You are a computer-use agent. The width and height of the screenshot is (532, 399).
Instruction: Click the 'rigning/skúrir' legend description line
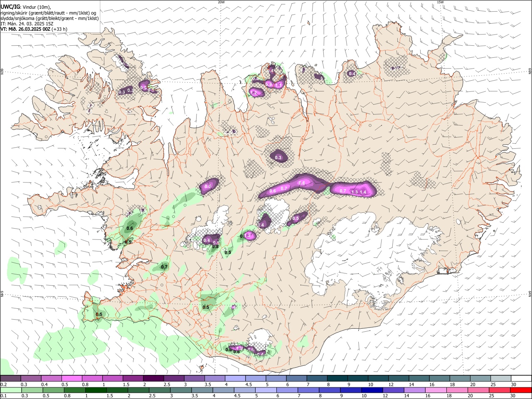[48, 13]
